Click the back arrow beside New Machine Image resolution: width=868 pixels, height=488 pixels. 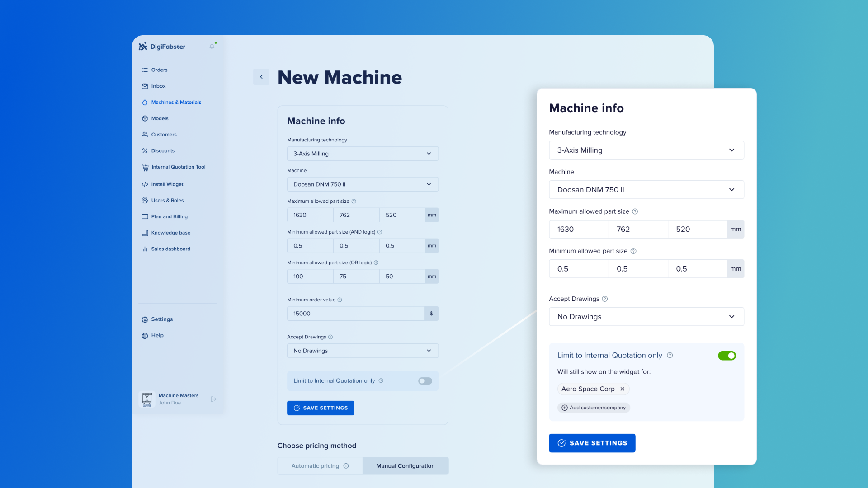[x=261, y=77]
